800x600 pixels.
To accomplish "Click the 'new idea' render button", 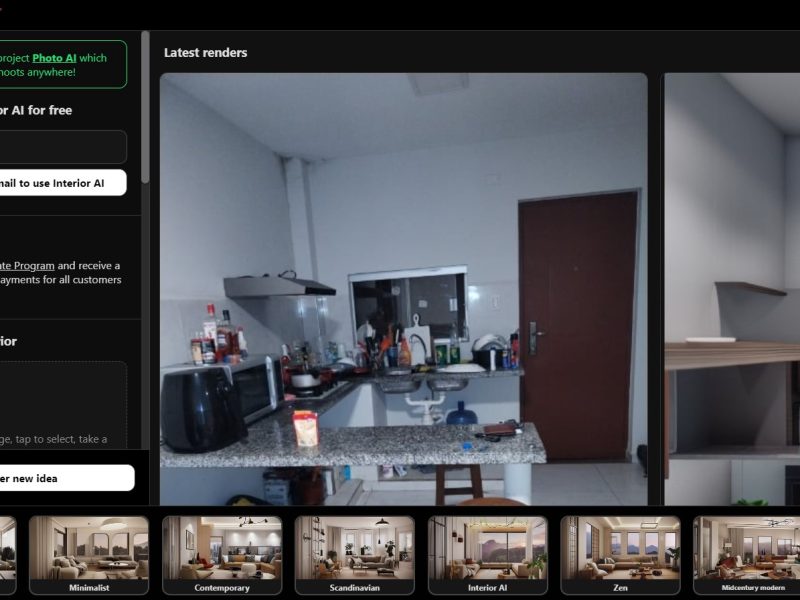I will coord(67,478).
